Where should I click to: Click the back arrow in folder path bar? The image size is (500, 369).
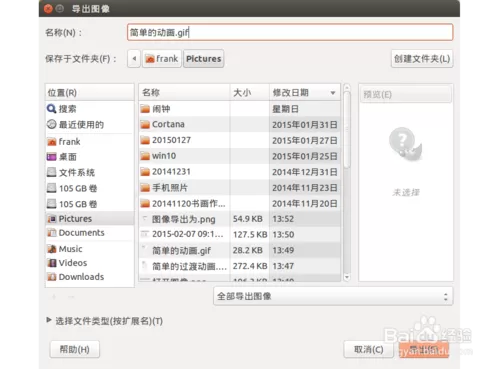pyautogui.click(x=134, y=59)
